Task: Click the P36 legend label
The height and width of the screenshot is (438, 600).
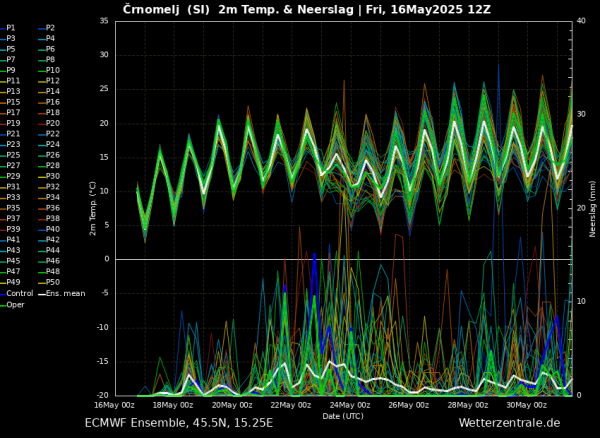Action: (49, 208)
